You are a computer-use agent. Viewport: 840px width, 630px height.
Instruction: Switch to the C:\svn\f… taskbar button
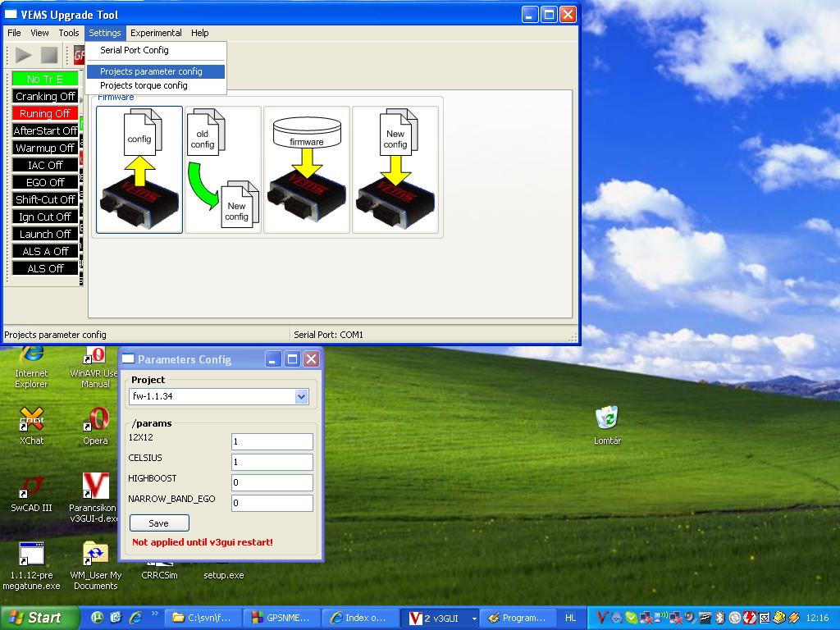pyautogui.click(x=203, y=618)
